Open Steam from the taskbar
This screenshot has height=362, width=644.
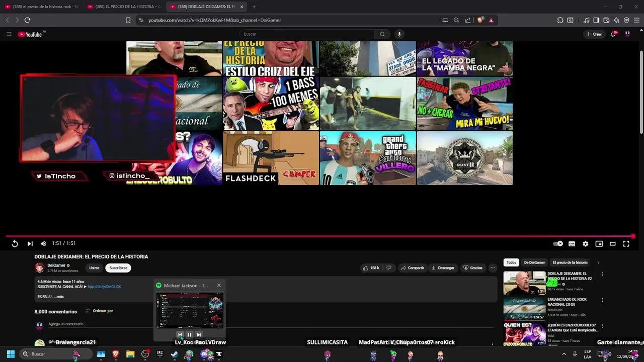tap(174, 354)
